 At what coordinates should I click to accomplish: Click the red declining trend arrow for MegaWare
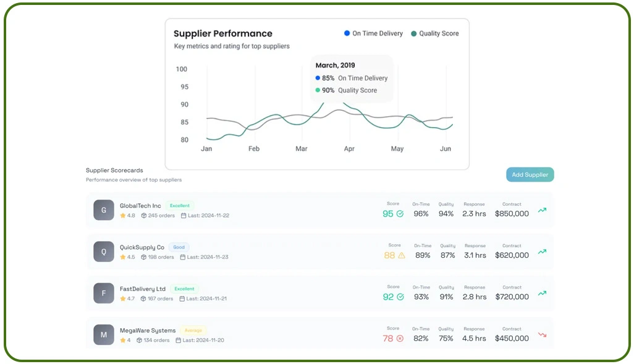click(542, 334)
